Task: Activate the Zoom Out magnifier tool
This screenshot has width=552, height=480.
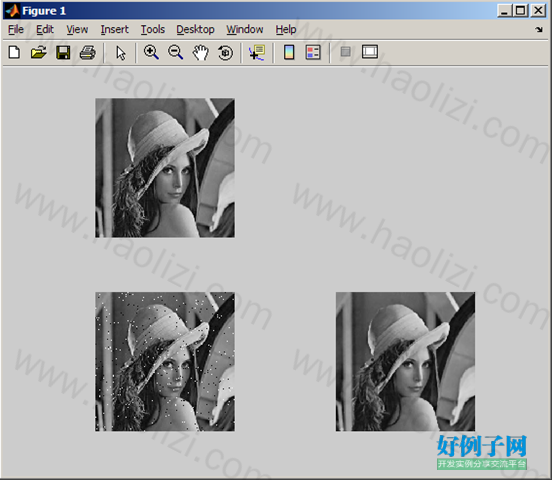Action: (175, 52)
